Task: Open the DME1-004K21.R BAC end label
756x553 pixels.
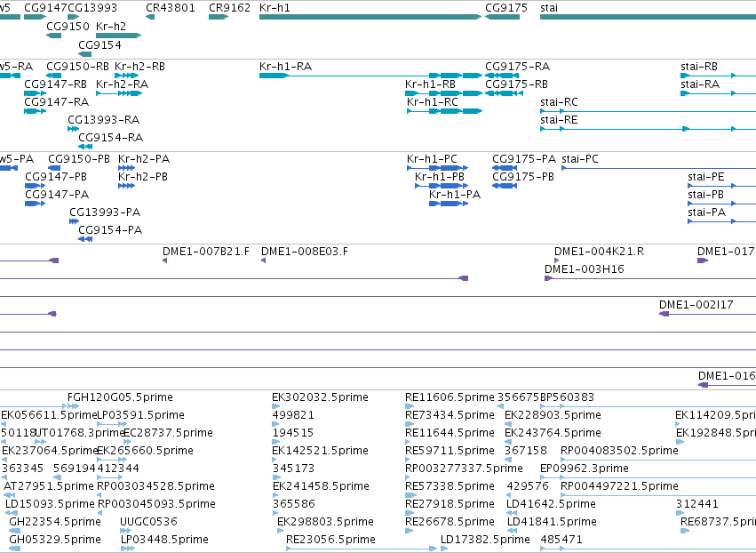Action: (x=599, y=252)
